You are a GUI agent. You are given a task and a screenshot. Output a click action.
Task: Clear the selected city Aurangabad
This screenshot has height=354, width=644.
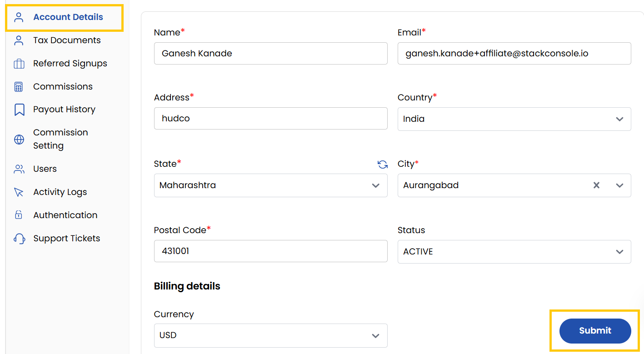[596, 185]
